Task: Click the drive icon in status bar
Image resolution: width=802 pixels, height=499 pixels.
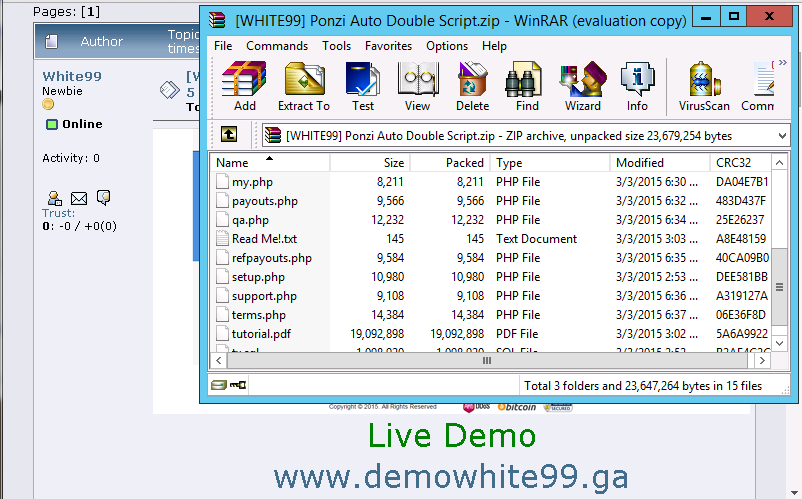Action: [x=218, y=385]
